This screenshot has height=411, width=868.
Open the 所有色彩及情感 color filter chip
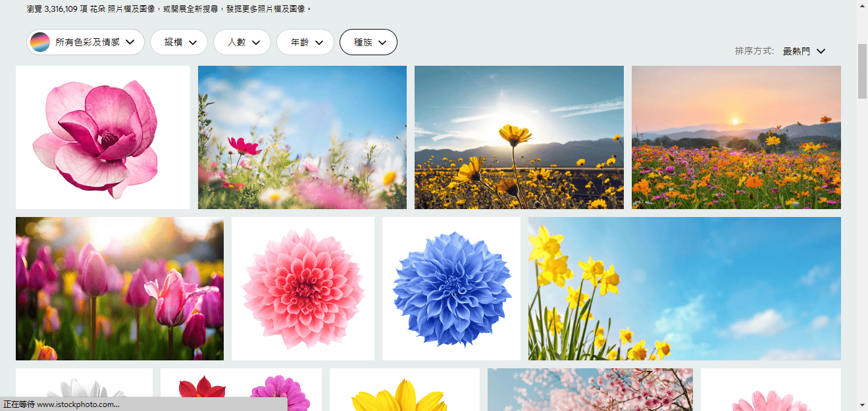click(x=84, y=41)
